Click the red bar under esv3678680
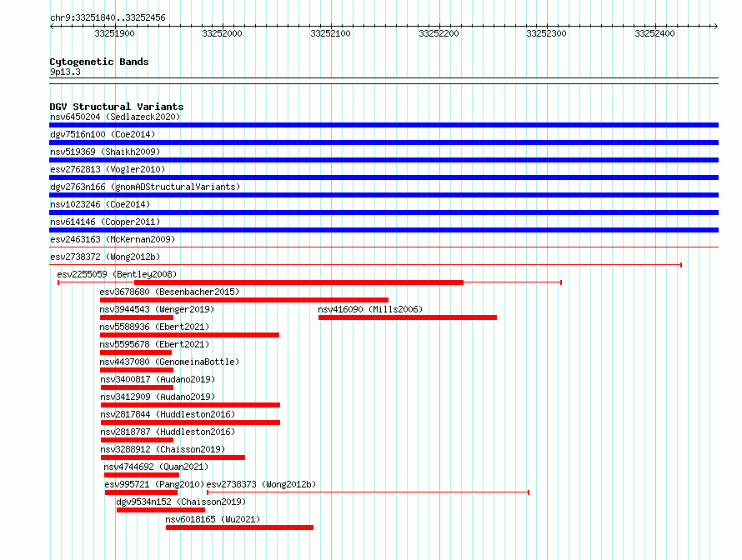 (x=244, y=300)
